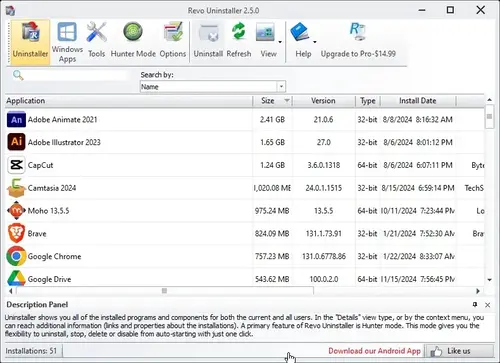Image resolution: width=500 pixels, height=363 pixels.
Task: Click the vertical scrollbar thumb
Action: 489,117
